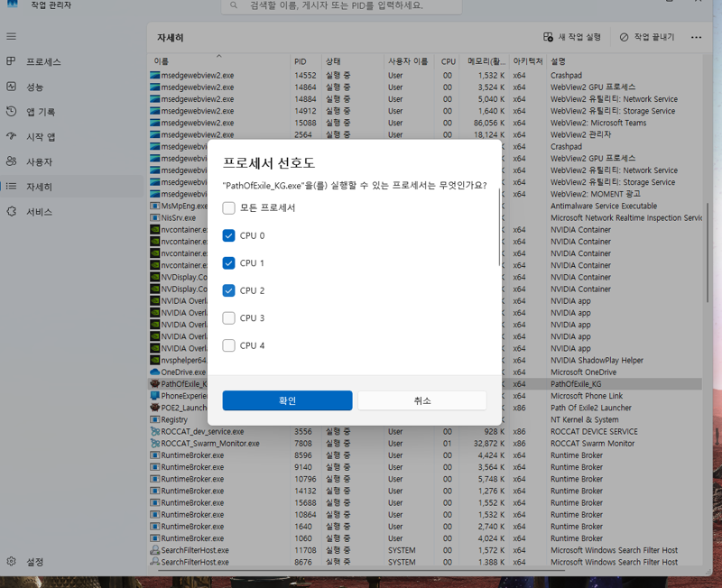This screenshot has height=588, width=722.
Task: Click the 새 작업 실행 button label
Action: 579,37
